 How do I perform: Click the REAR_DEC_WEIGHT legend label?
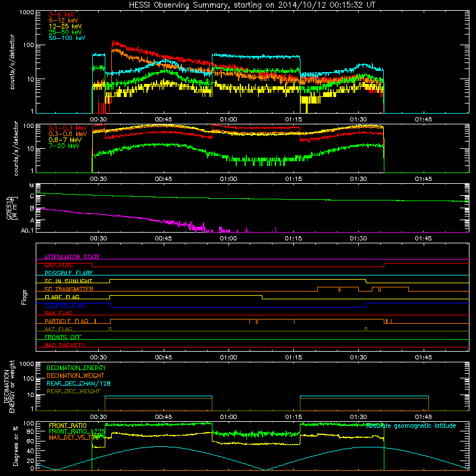[x=73, y=392]
